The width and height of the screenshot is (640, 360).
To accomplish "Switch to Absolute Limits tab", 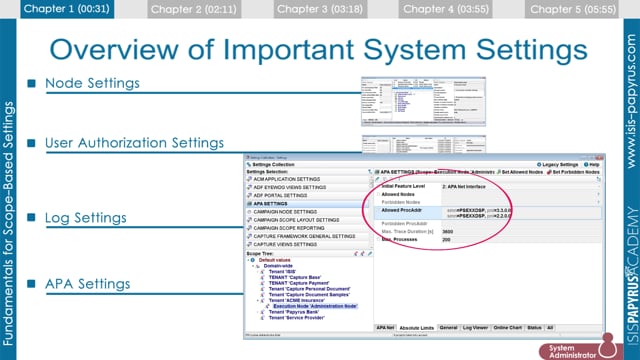I will 416,328.
